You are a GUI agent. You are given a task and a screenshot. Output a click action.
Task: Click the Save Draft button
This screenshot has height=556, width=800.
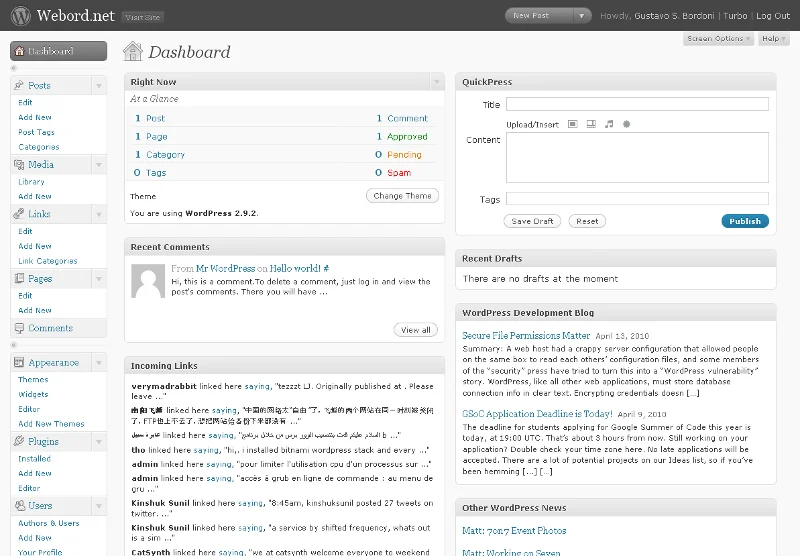pyautogui.click(x=532, y=221)
